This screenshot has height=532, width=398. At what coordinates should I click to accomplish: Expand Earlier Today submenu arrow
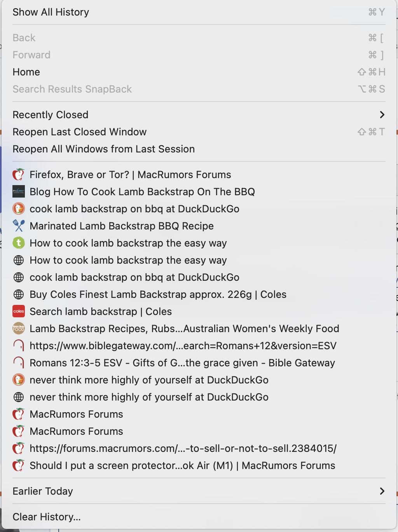382,491
